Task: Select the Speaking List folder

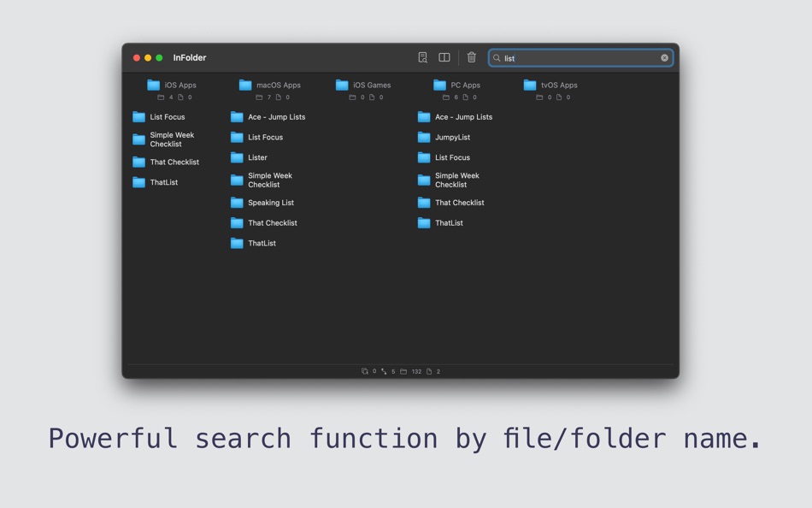Action: [269, 203]
